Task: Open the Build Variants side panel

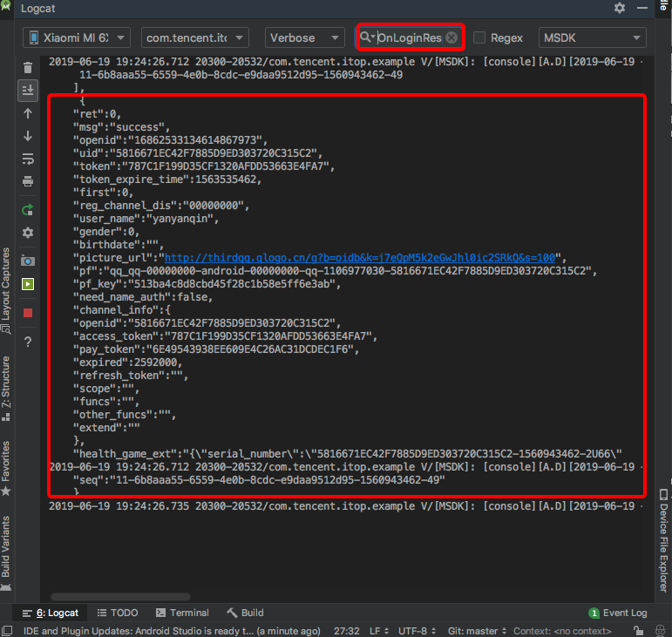Action: coord(5,552)
